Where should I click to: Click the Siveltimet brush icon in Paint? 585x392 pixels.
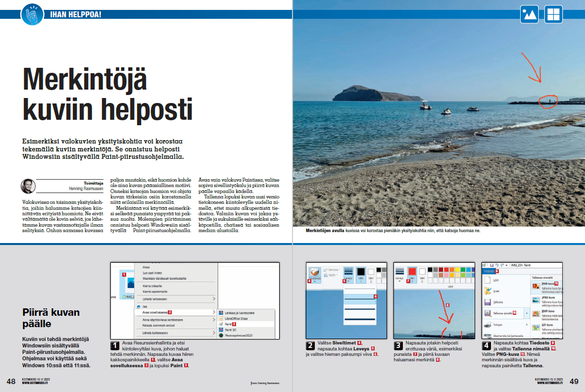click(315, 272)
